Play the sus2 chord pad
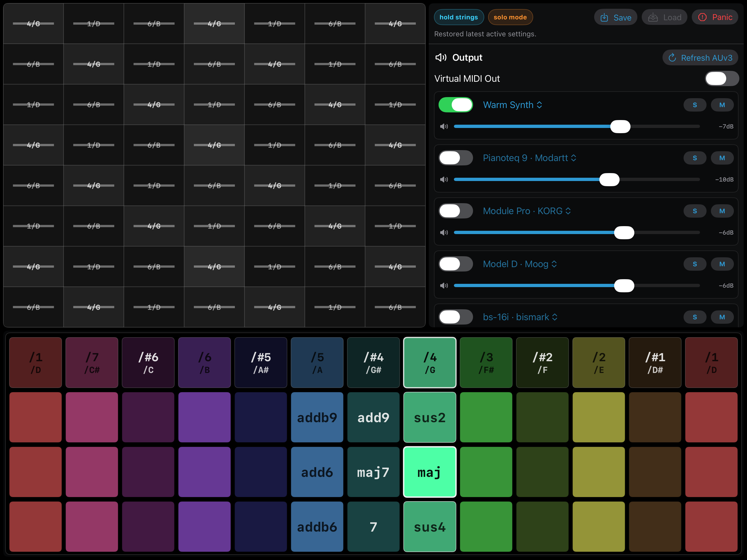The image size is (747, 560). point(430,418)
